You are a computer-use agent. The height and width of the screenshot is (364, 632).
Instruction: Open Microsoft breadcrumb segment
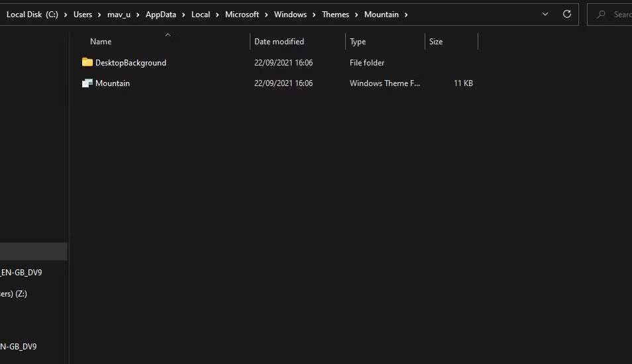[x=242, y=15]
